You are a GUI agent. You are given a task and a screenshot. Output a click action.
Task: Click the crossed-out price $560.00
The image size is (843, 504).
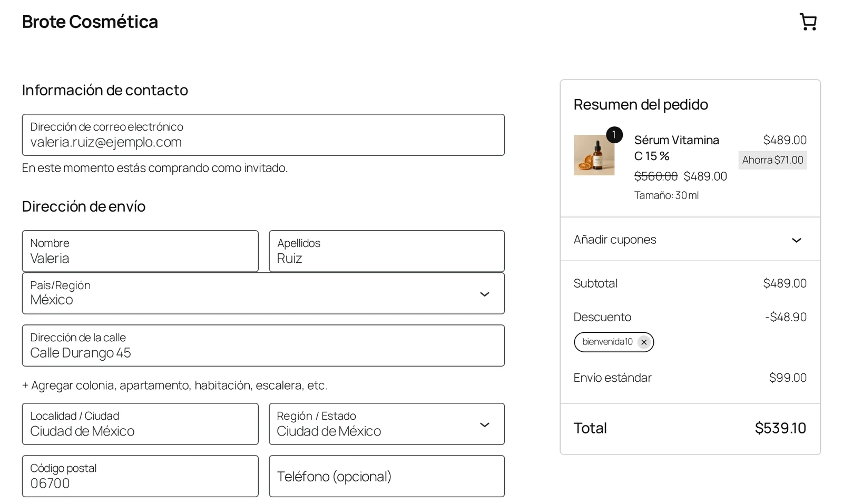(x=656, y=176)
